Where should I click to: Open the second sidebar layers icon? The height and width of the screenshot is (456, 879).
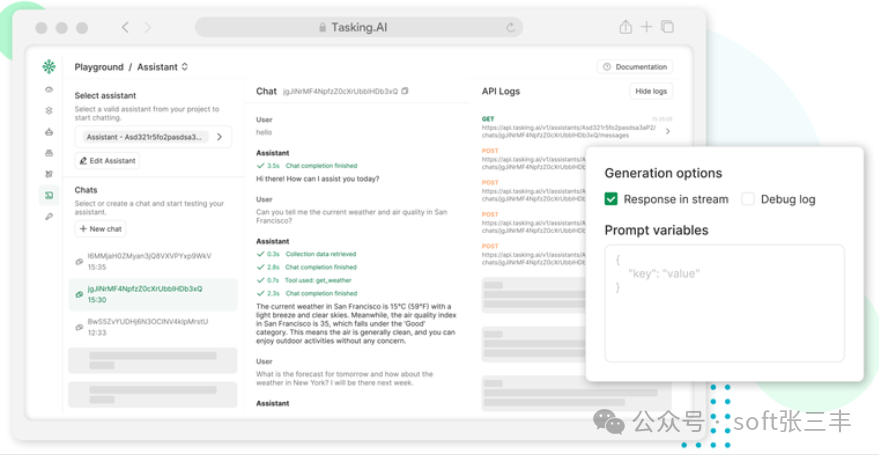click(x=49, y=110)
